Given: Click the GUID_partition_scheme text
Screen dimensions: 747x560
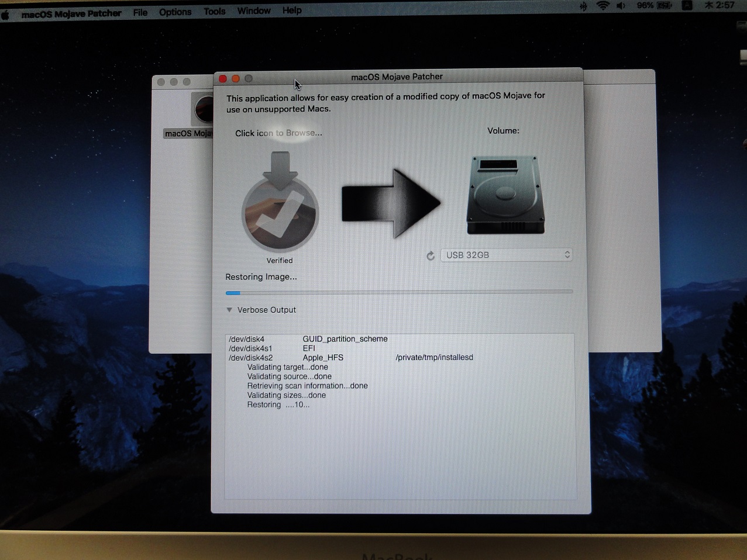Looking at the screenshot, I should click(x=345, y=339).
